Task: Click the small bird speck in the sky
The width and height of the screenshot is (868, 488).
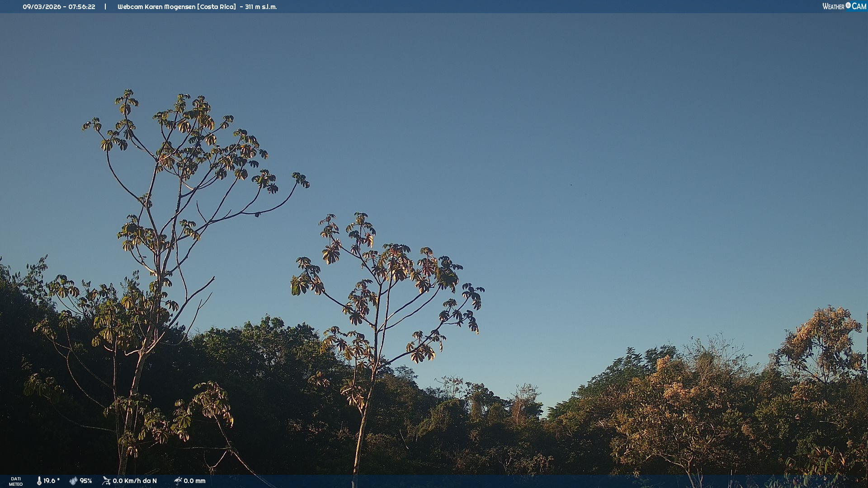Action: 571,185
